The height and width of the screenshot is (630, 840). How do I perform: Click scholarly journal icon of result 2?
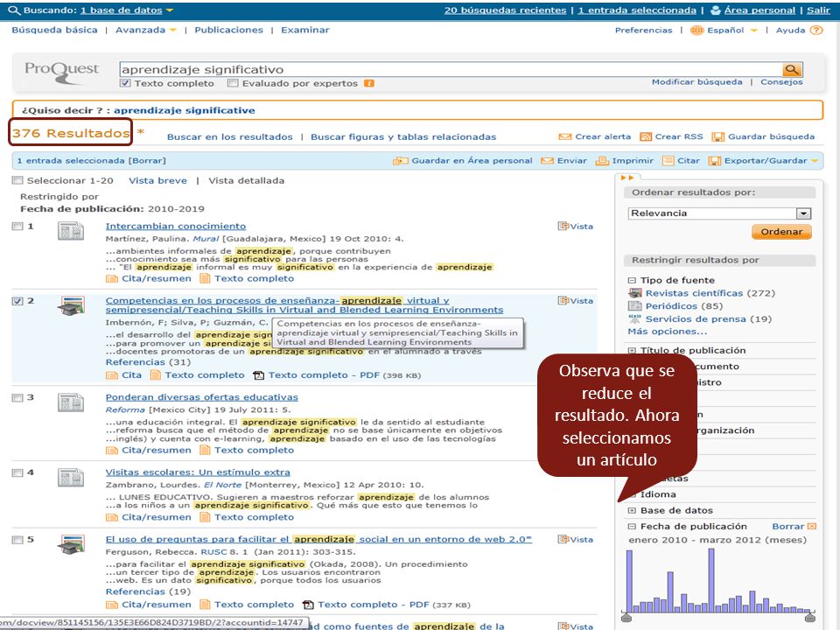pos(71,305)
